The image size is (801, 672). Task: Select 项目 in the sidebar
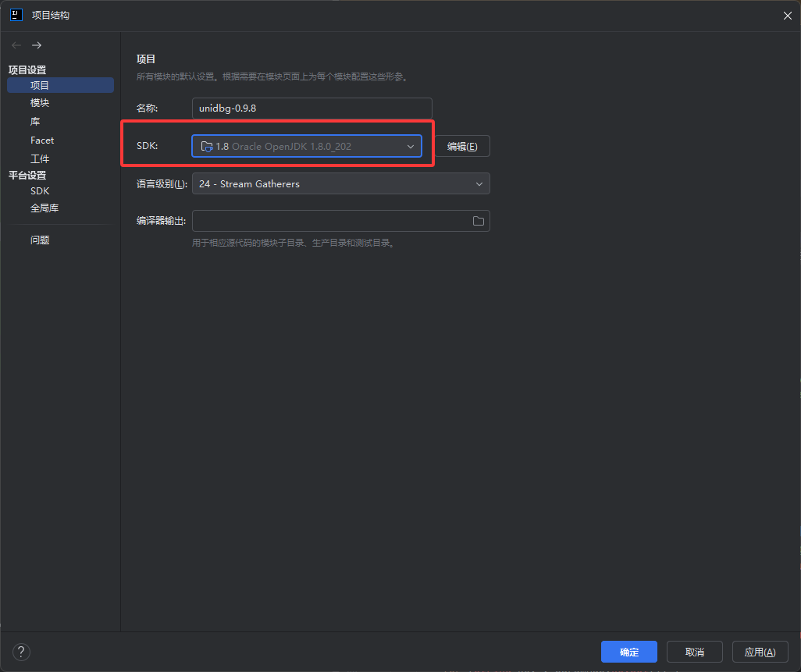[60, 85]
